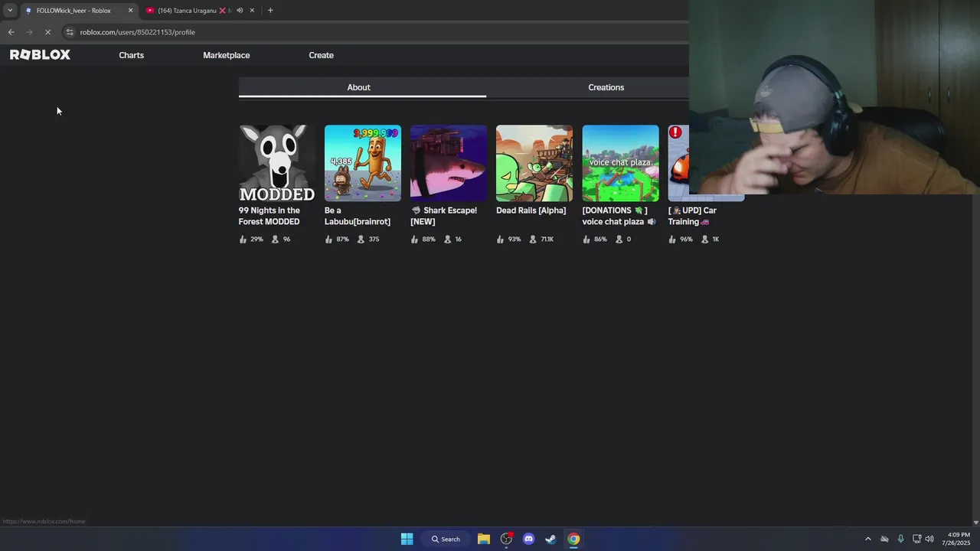This screenshot has width=980, height=551.
Task: Click the Roblox logo in the header
Action: pos(40,54)
